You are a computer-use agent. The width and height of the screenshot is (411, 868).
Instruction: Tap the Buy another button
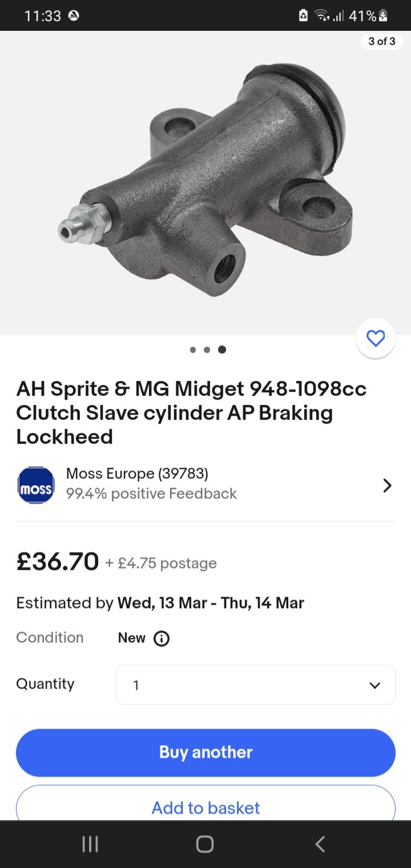point(205,752)
